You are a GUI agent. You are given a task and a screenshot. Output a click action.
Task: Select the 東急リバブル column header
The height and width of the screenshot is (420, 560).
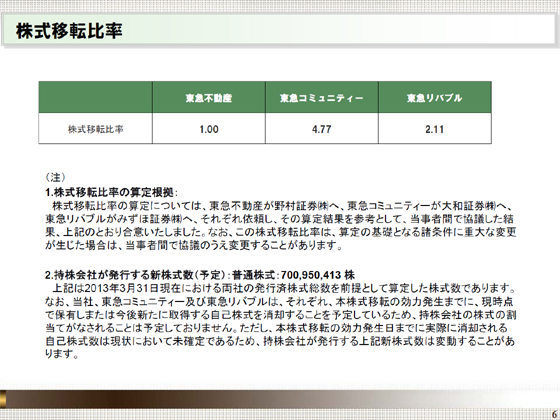tap(435, 98)
